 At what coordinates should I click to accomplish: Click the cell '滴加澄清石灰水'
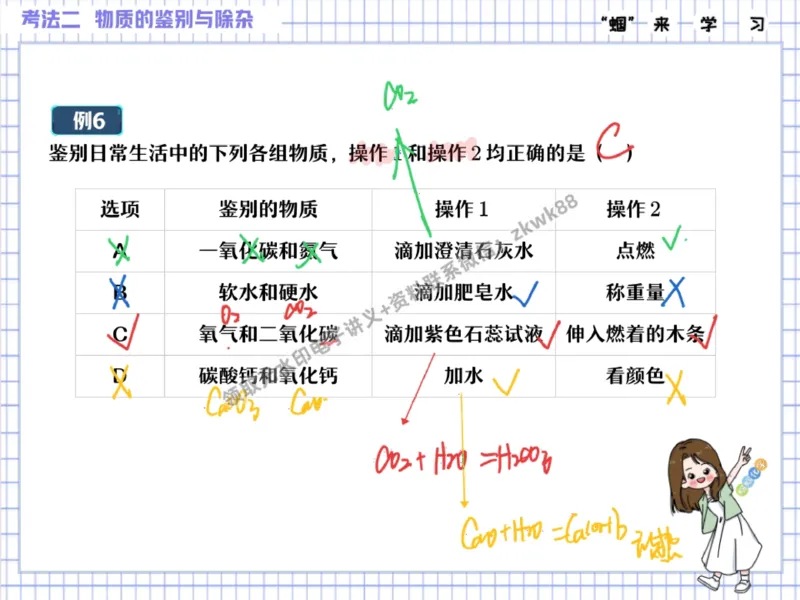tap(463, 251)
